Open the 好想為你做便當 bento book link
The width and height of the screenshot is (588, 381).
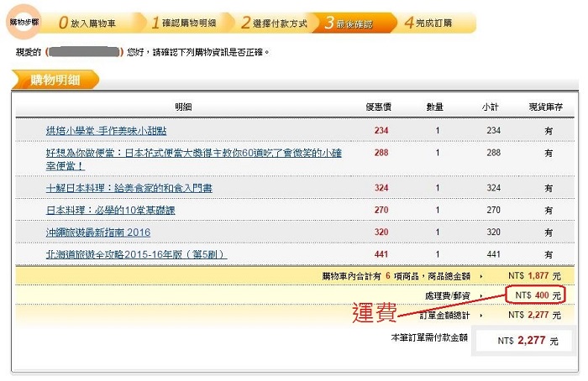point(193,159)
